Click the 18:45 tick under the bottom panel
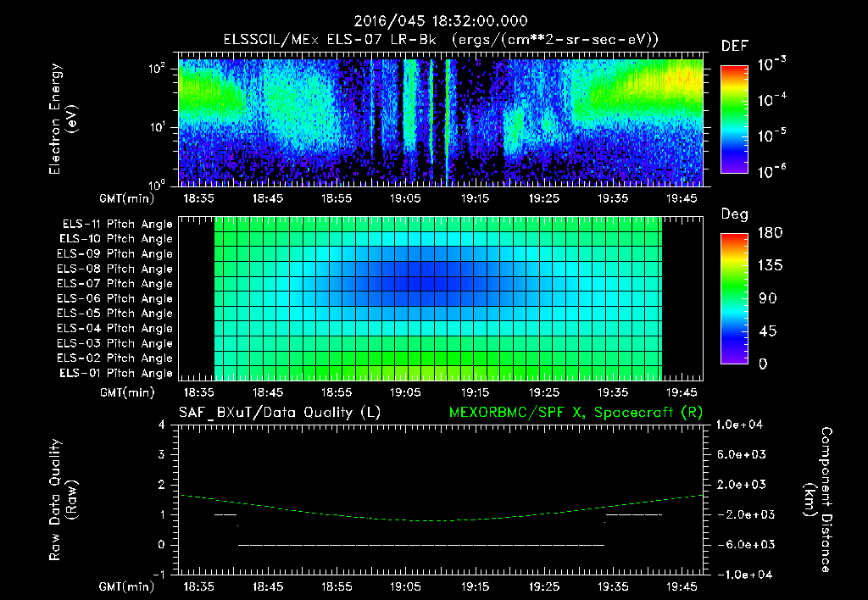 pyautogui.click(x=268, y=586)
